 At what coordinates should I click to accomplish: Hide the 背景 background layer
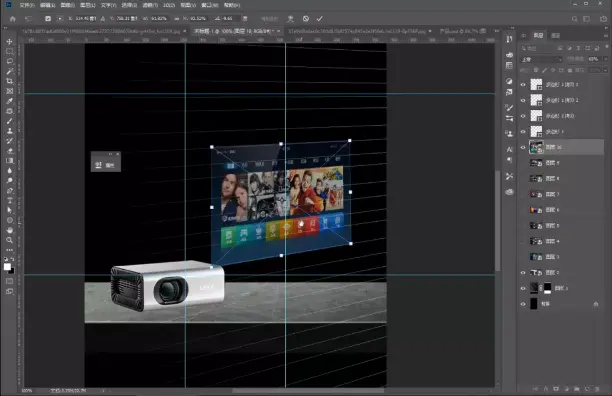pos(523,304)
